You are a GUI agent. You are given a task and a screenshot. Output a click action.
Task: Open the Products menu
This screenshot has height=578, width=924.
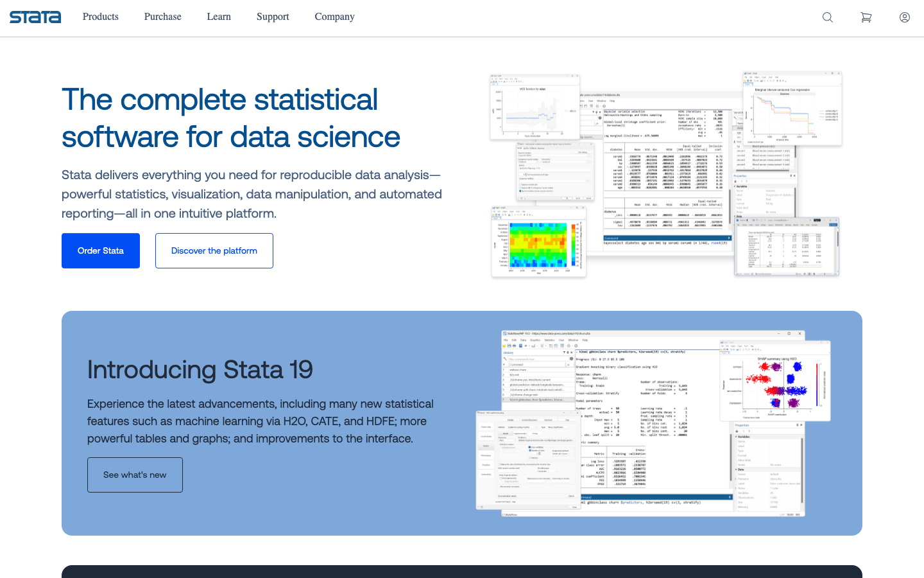click(x=101, y=17)
